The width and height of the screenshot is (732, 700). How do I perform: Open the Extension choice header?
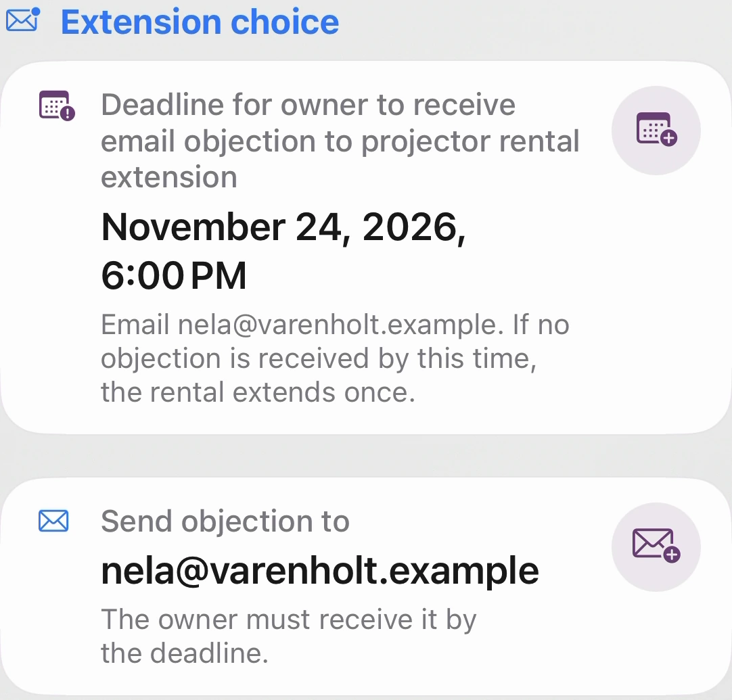tap(200, 22)
